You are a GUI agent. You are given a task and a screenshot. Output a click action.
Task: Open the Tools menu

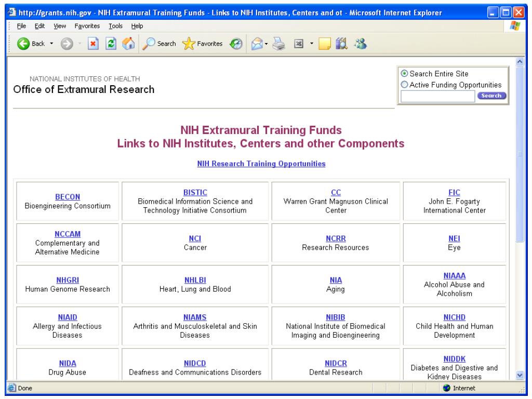[115, 26]
